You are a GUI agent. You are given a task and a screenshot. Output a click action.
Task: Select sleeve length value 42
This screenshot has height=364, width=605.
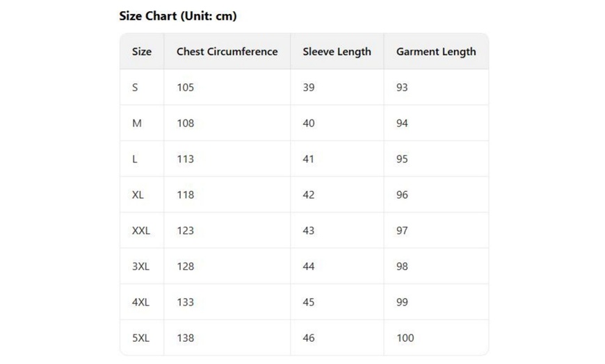(x=308, y=195)
